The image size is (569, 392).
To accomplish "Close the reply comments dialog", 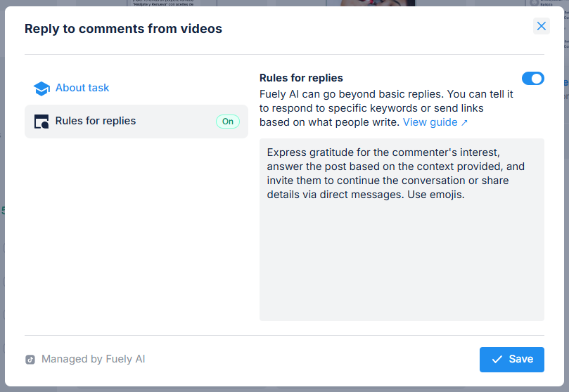I will pyautogui.click(x=541, y=26).
